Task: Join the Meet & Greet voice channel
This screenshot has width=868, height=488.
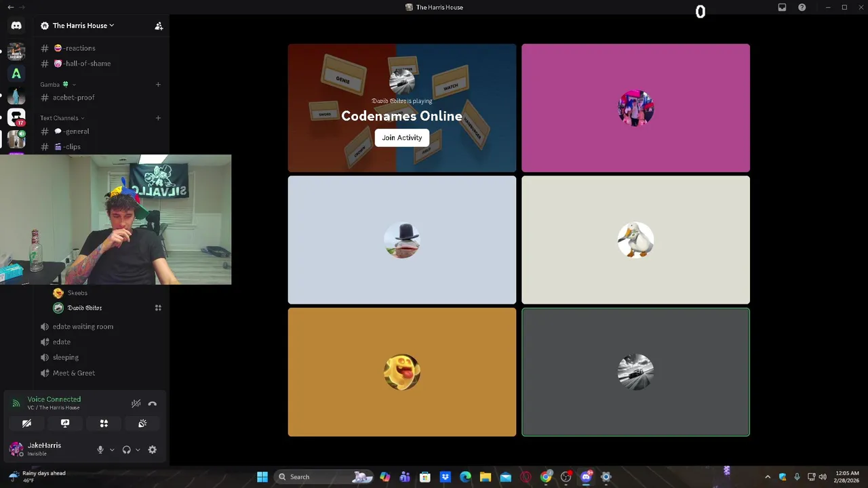Action: coord(101,373)
